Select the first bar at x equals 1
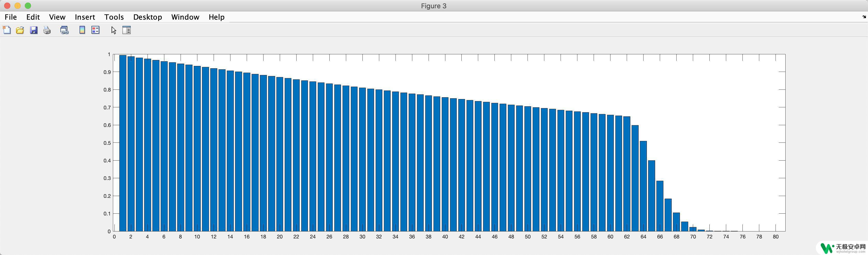 pos(123,143)
